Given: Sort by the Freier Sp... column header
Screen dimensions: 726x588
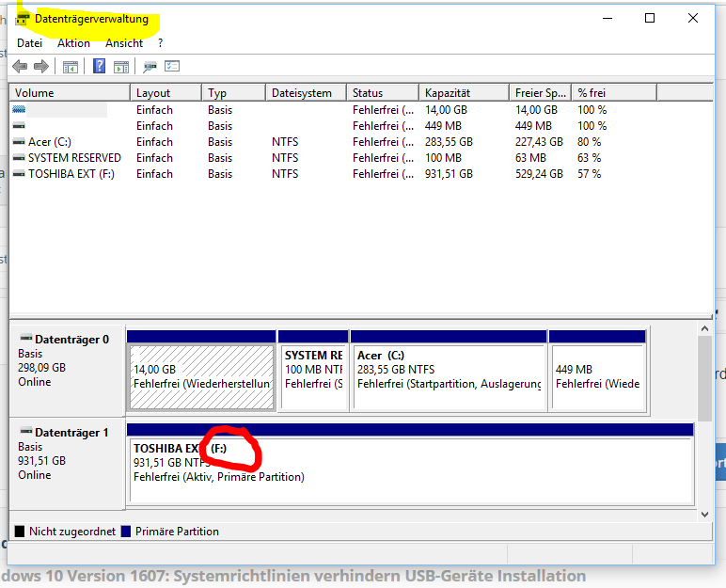Looking at the screenshot, I should (541, 93).
